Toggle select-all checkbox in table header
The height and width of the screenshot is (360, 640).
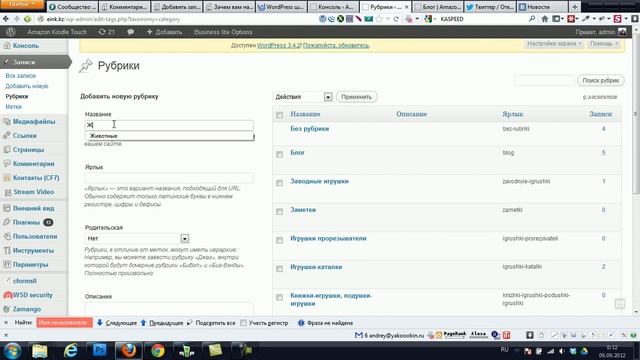coord(280,115)
